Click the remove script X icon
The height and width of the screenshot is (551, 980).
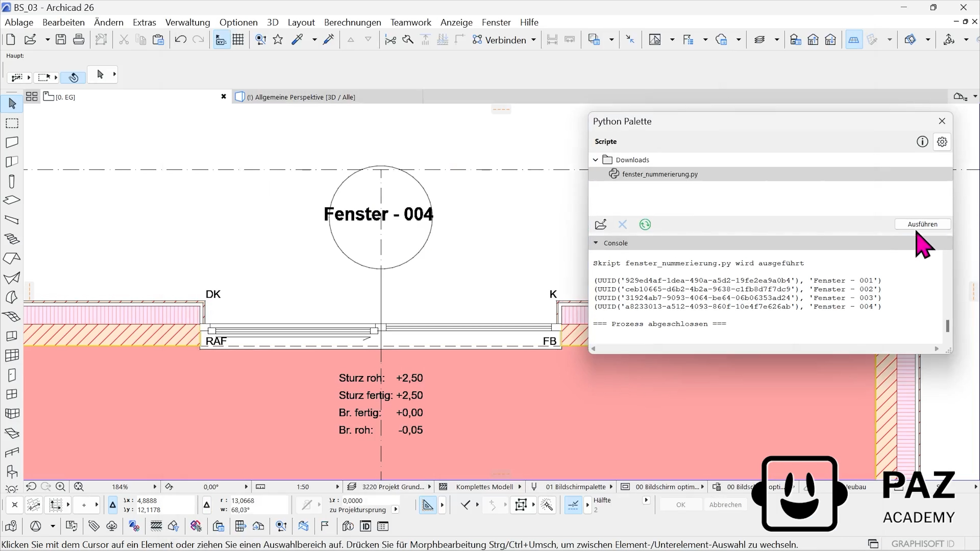tap(622, 224)
